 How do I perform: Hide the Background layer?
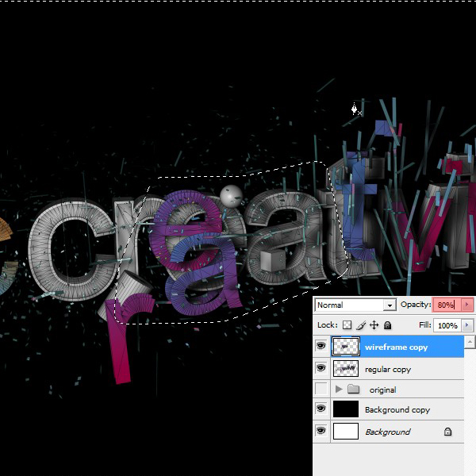tap(321, 431)
